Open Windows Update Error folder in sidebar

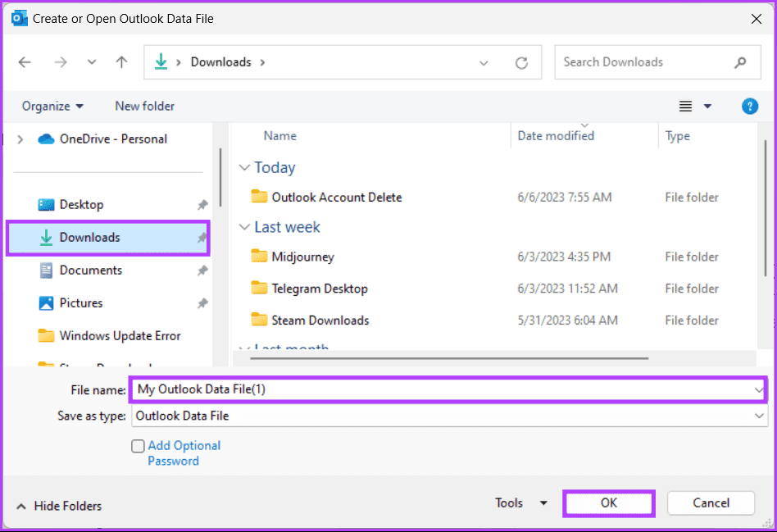[109, 335]
